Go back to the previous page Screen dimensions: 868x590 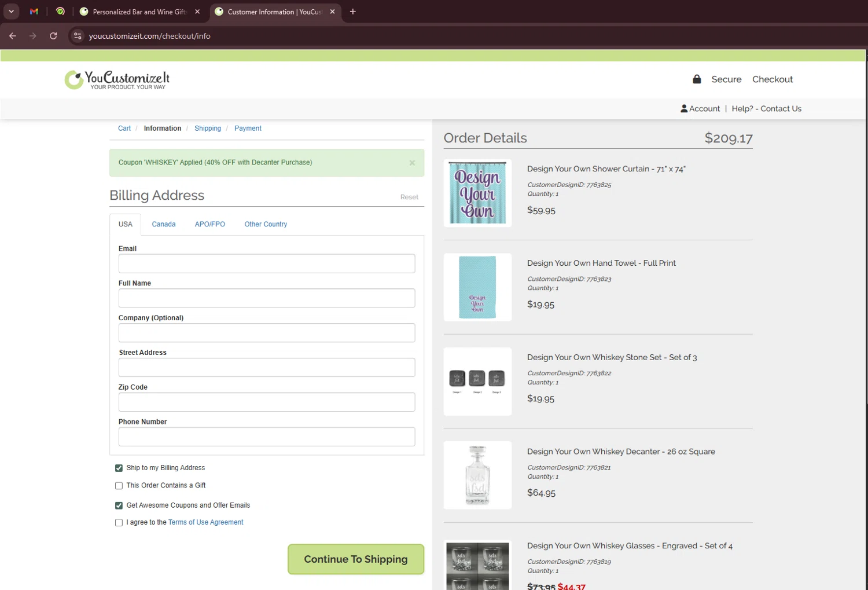coord(13,36)
